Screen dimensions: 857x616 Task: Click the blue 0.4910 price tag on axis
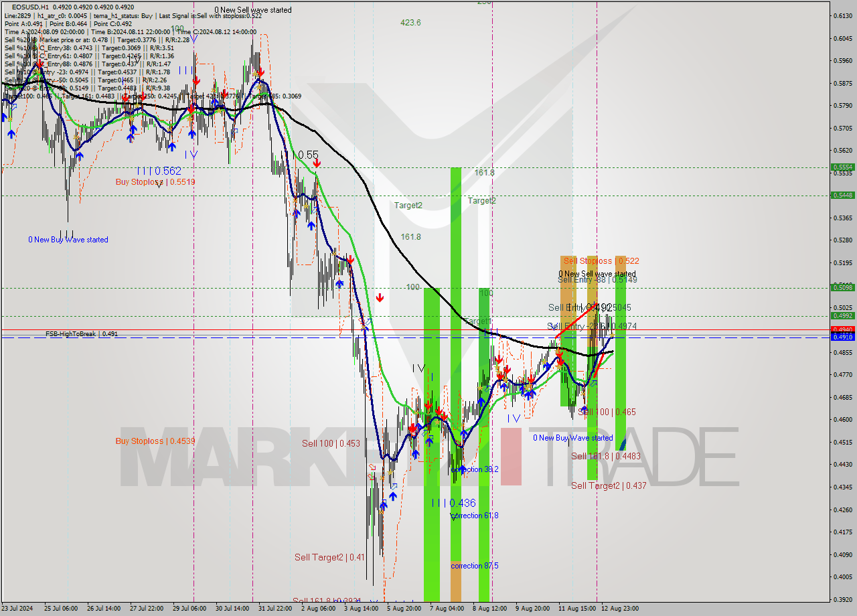coord(842,337)
